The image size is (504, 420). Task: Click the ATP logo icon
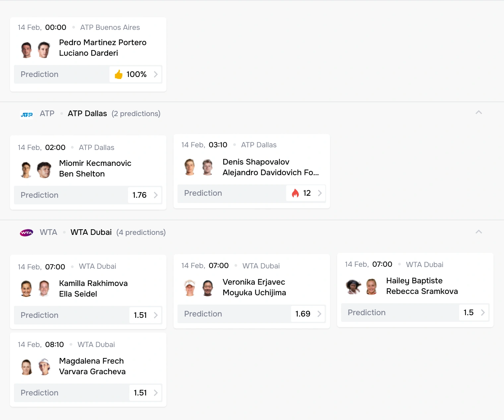[x=27, y=114]
